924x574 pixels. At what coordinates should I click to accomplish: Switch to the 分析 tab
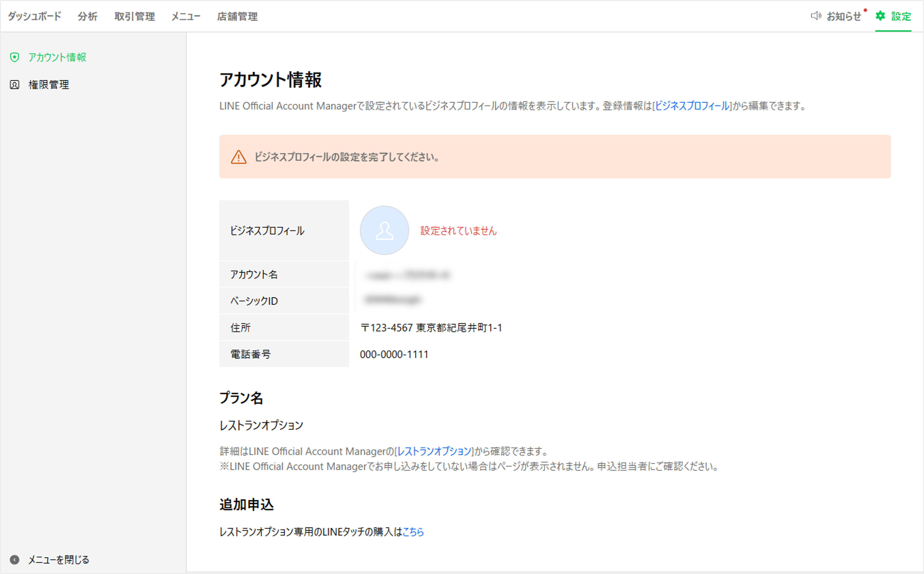(88, 16)
